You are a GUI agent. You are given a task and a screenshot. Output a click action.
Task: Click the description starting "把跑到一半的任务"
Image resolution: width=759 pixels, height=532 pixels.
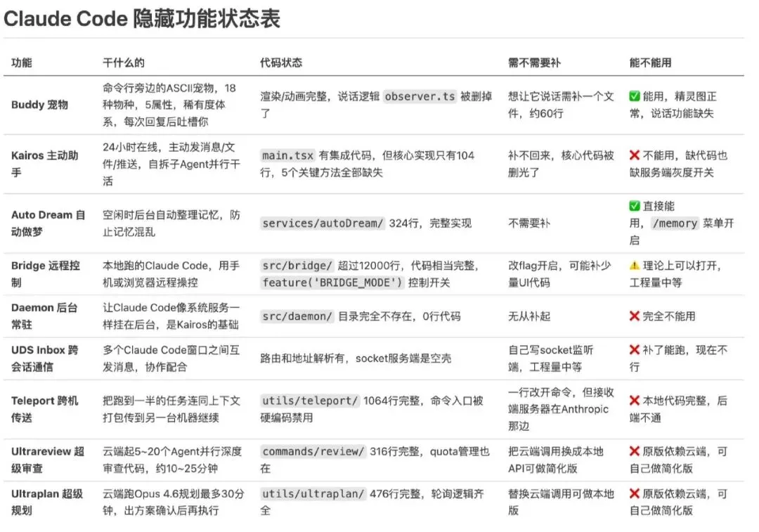click(171, 409)
